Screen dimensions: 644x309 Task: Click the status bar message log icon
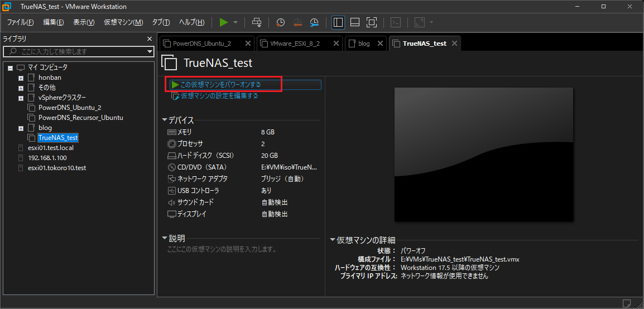(x=627, y=303)
